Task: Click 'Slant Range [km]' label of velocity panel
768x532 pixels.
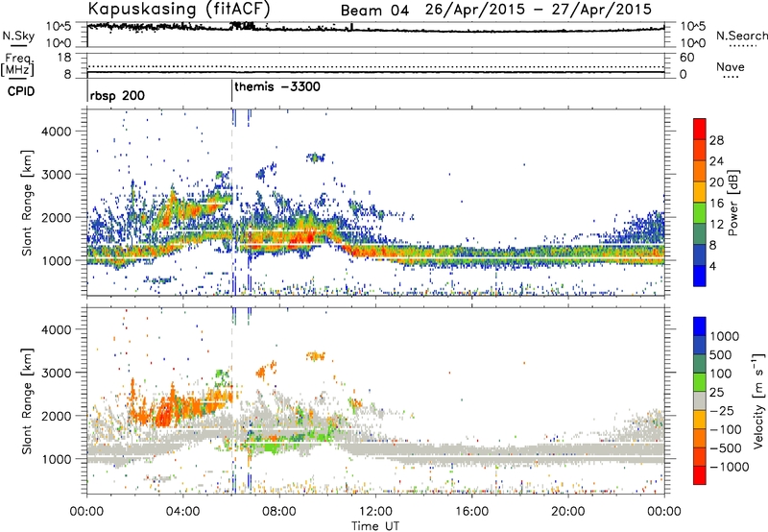Action: point(27,401)
